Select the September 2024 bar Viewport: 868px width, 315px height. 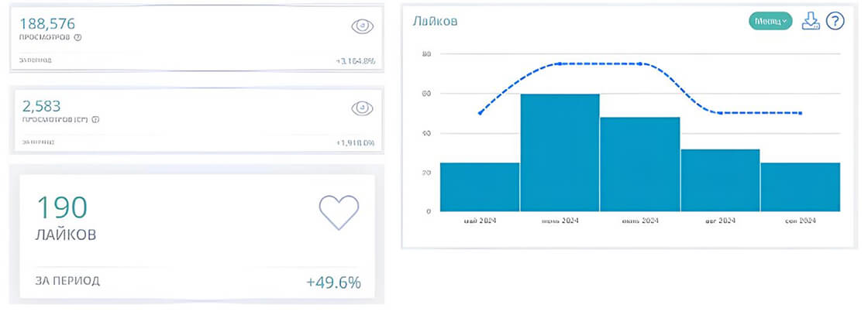pyautogui.click(x=800, y=187)
